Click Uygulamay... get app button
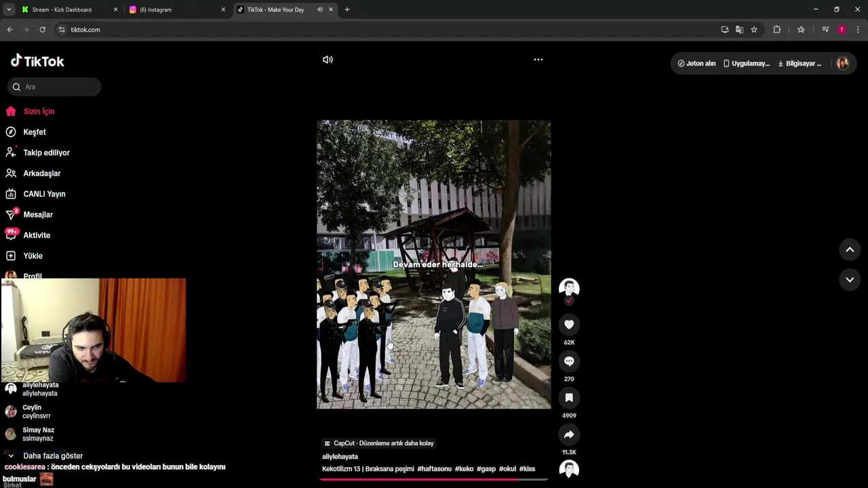Screen dimensions: 868x488 click(746, 64)
